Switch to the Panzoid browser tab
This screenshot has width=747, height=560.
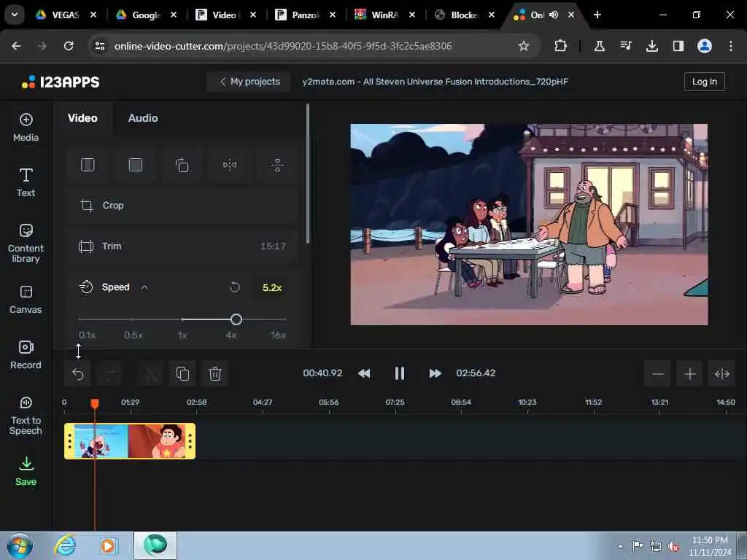(x=305, y=15)
